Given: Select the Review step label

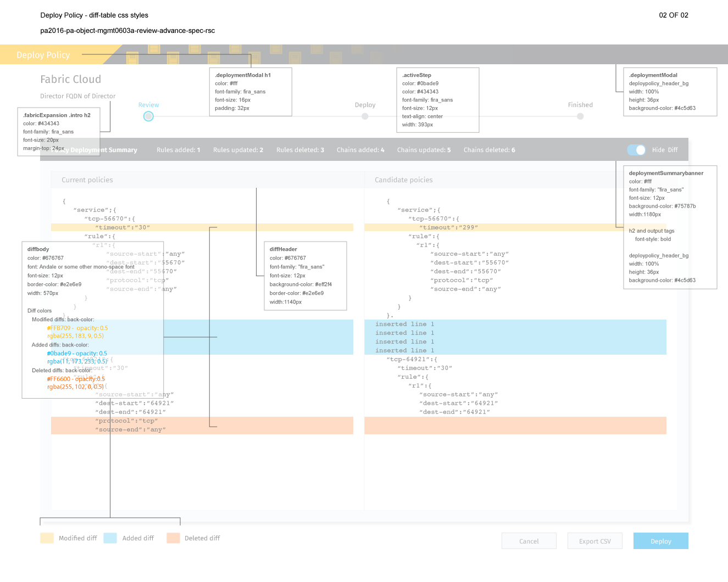Looking at the screenshot, I should (148, 105).
